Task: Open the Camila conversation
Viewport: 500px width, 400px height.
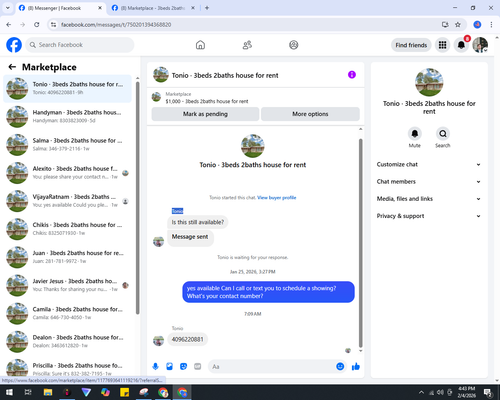Action: 67,313
